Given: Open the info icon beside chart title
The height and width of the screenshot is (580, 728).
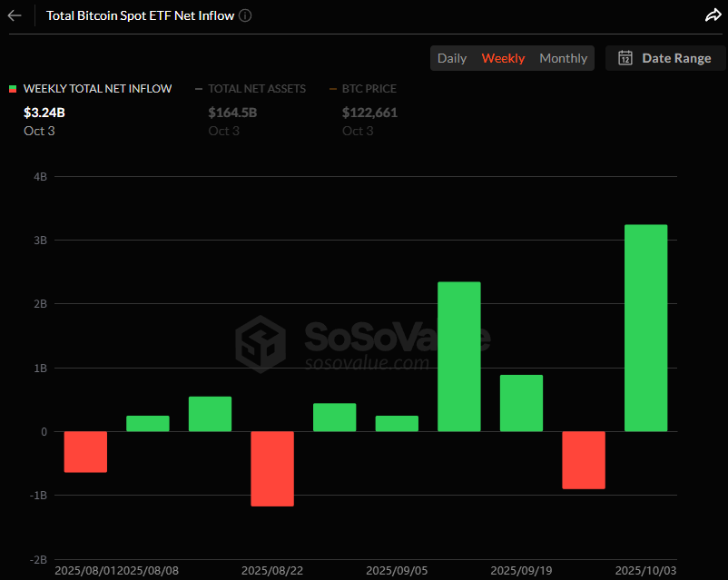Looking at the screenshot, I should point(246,15).
